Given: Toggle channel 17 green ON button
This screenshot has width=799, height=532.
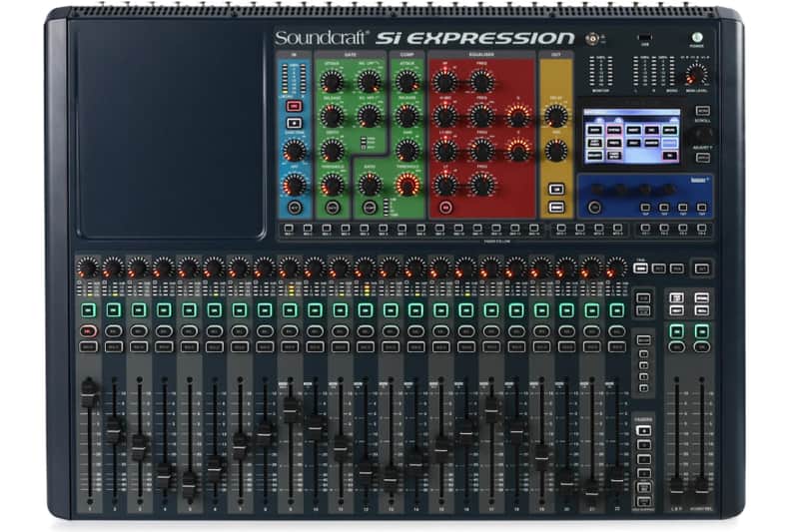Looking at the screenshot, I should point(491,310).
